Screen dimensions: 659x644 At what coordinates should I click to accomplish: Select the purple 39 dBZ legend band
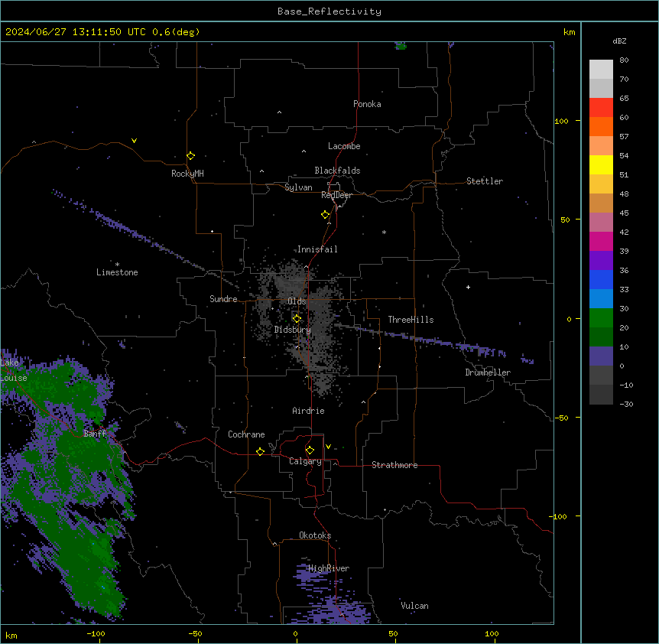point(601,261)
